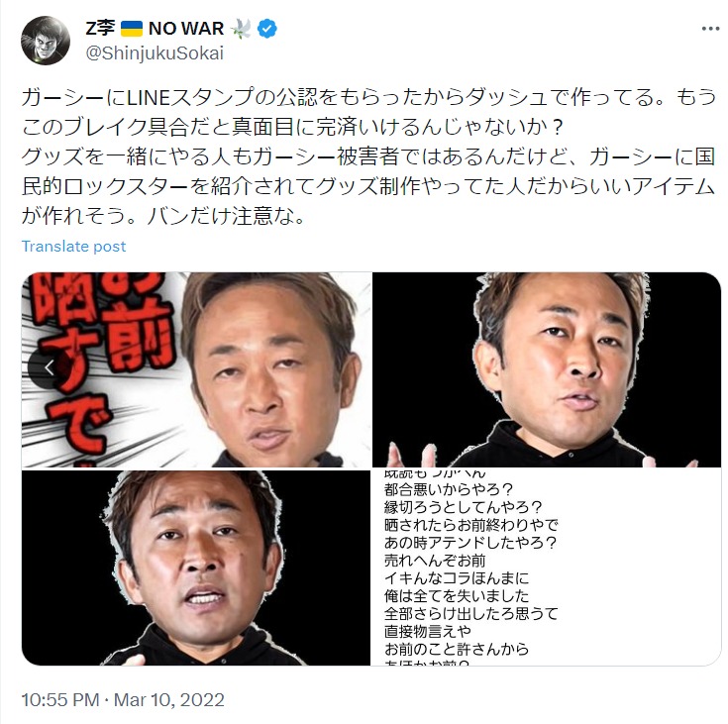This screenshot has width=728, height=724.
Task: Open the three-dot more options menu
Action: [710, 29]
